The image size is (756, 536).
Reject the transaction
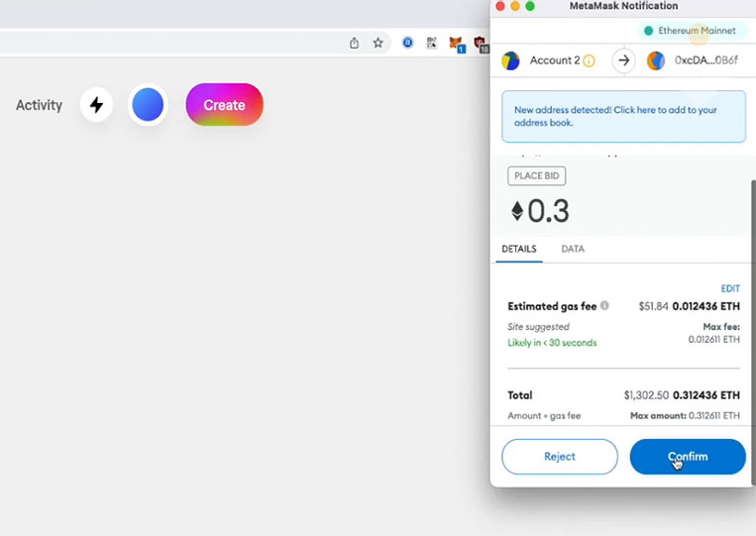pyautogui.click(x=559, y=457)
